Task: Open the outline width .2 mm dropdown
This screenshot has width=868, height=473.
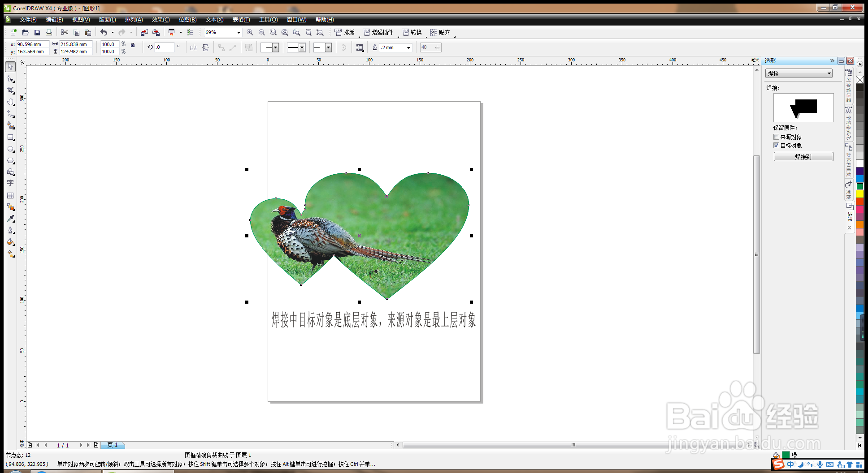Action: [x=408, y=47]
